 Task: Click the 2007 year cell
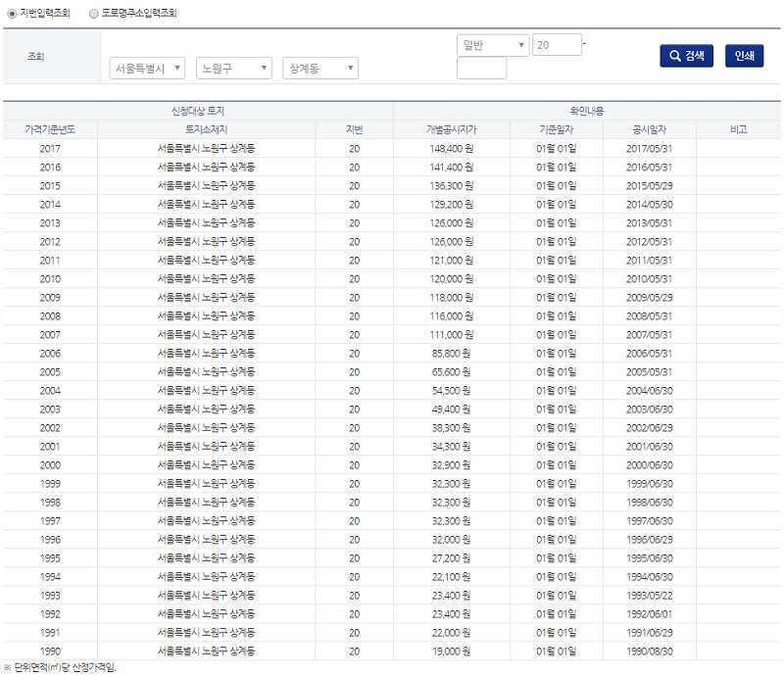tap(50, 335)
